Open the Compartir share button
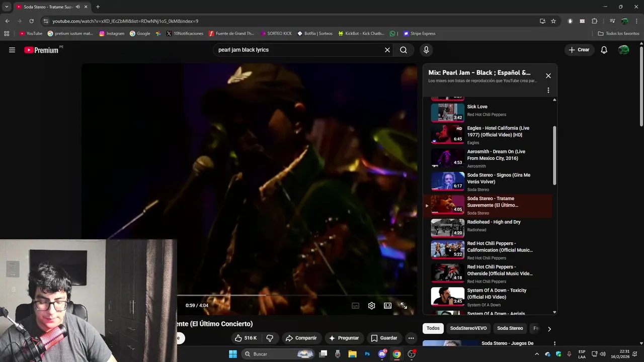The image size is (644, 362). [301, 338]
